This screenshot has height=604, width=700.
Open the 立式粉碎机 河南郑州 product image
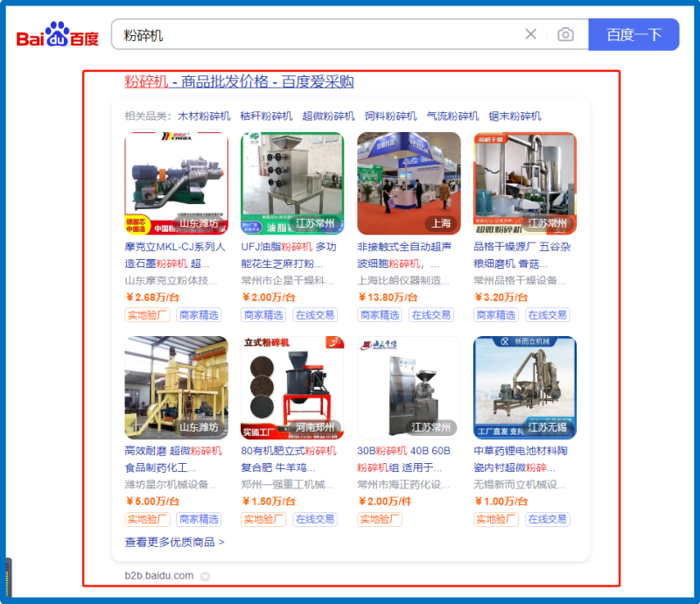tap(292, 387)
